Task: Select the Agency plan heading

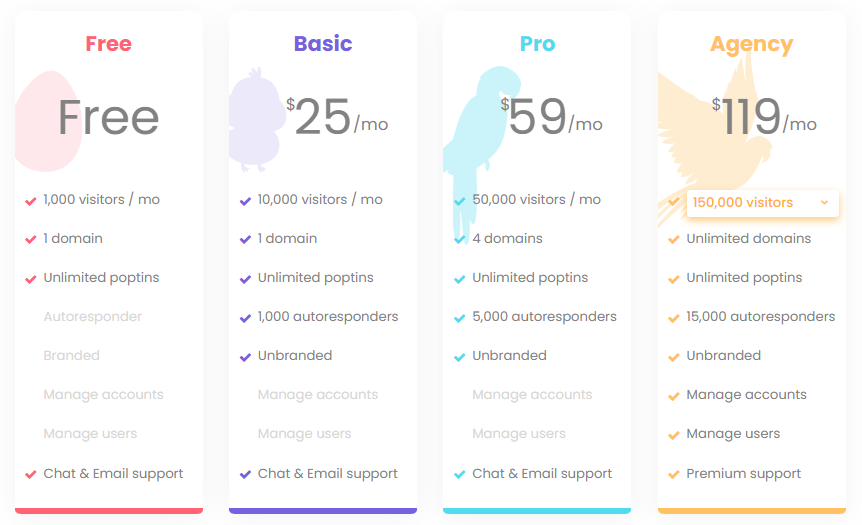Action: pyautogui.click(x=752, y=45)
